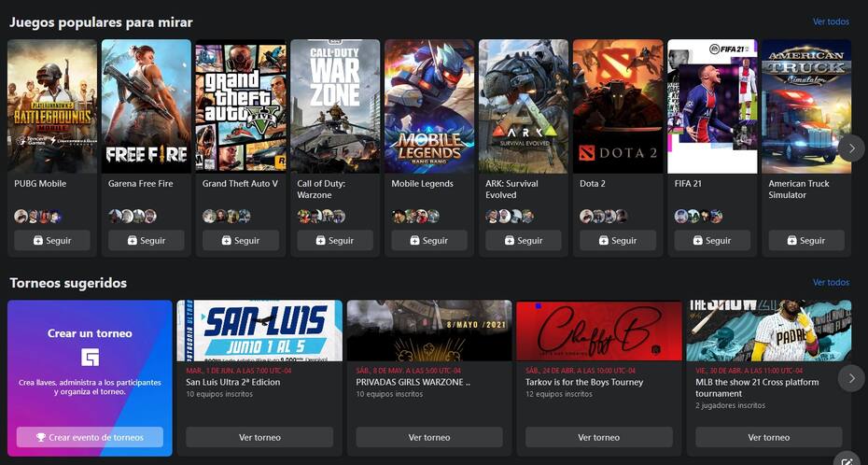This screenshot has width=868, height=465.
Task: Follow PUBG Mobile with Seguir button
Action: pos(52,241)
